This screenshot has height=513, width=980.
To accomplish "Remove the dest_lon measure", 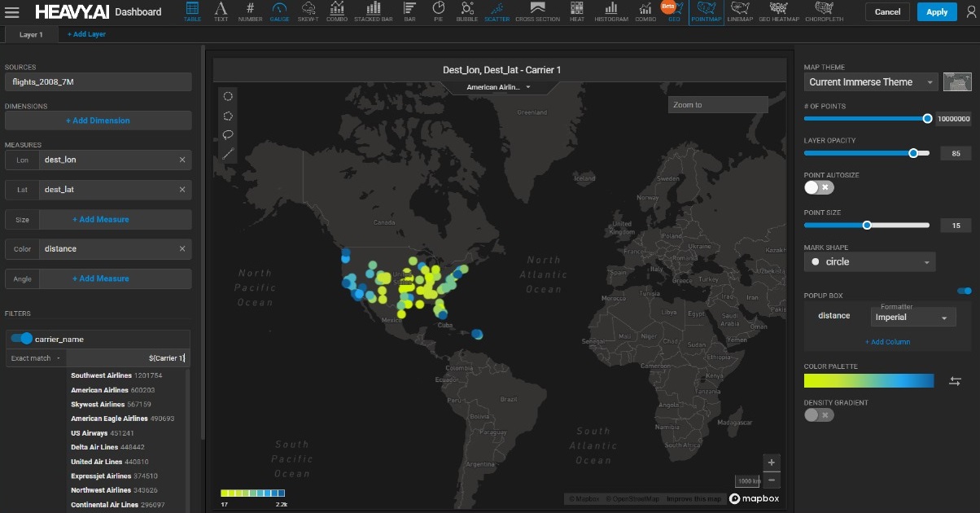I will 182,160.
